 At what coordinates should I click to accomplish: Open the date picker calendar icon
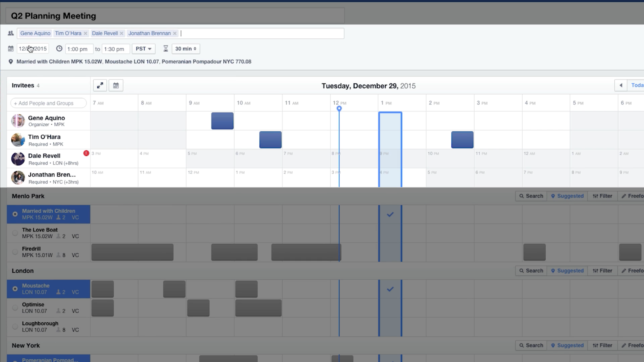click(x=11, y=48)
